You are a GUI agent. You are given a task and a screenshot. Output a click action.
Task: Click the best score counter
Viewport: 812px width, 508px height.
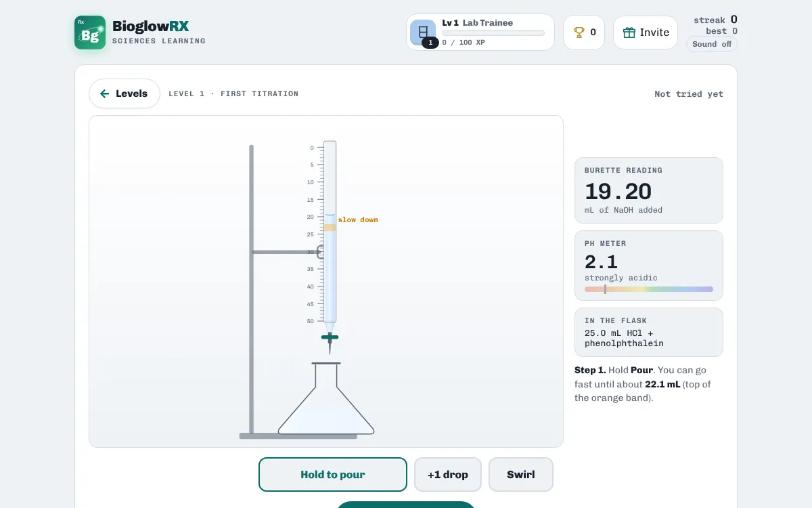(x=721, y=31)
